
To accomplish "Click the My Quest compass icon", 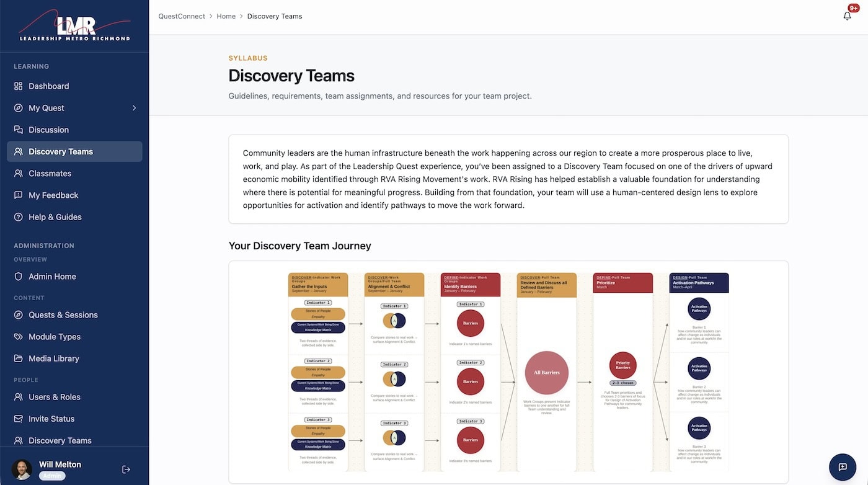I will [x=19, y=108].
